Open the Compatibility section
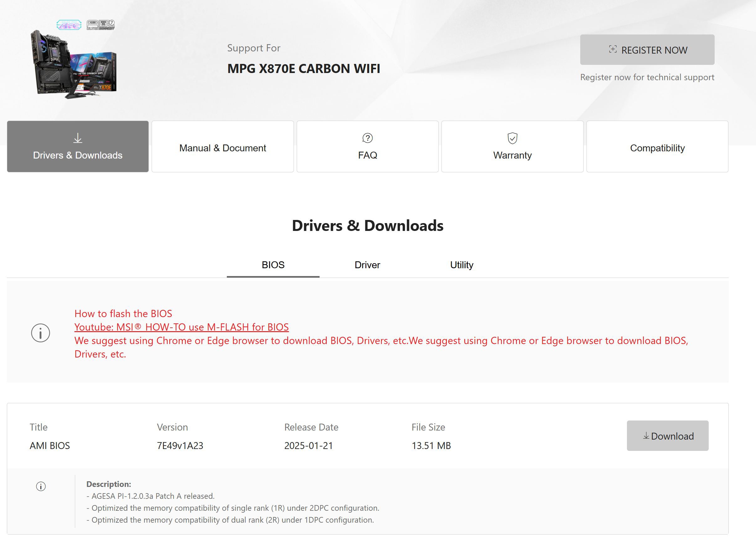Viewport: 756px width, 543px height. [657, 147]
